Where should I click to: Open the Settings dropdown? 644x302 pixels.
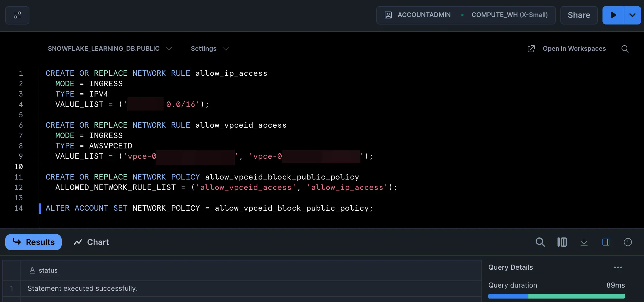(x=210, y=49)
